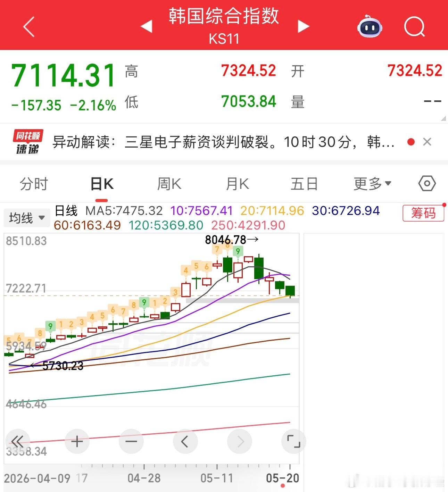The width and height of the screenshot is (448, 492).
Task: Expand quote details corner triangle
Action: (x=443, y=118)
